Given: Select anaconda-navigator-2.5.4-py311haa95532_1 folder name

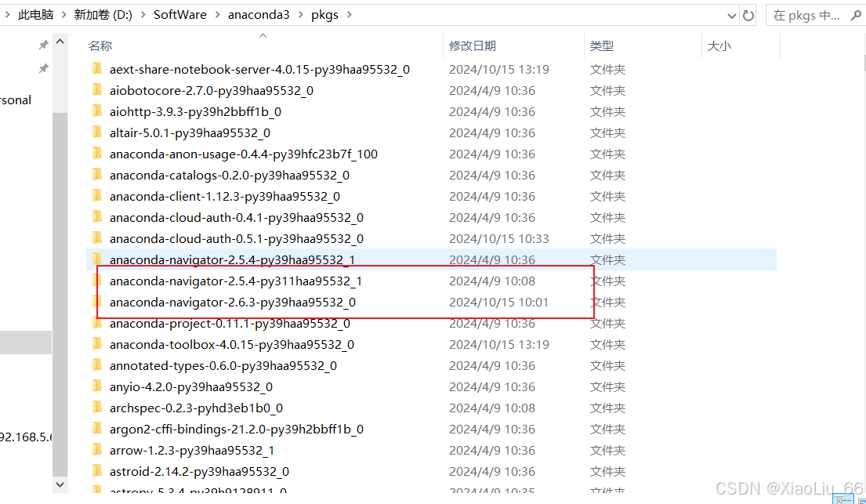Looking at the screenshot, I should 236,281.
